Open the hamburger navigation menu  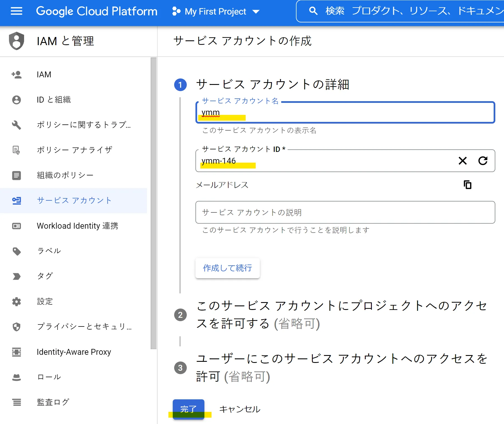pyautogui.click(x=17, y=11)
